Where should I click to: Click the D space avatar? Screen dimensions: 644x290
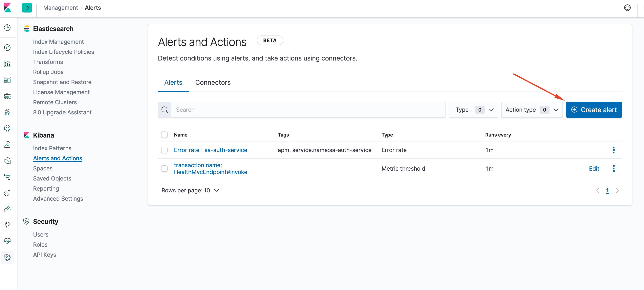click(x=27, y=7)
